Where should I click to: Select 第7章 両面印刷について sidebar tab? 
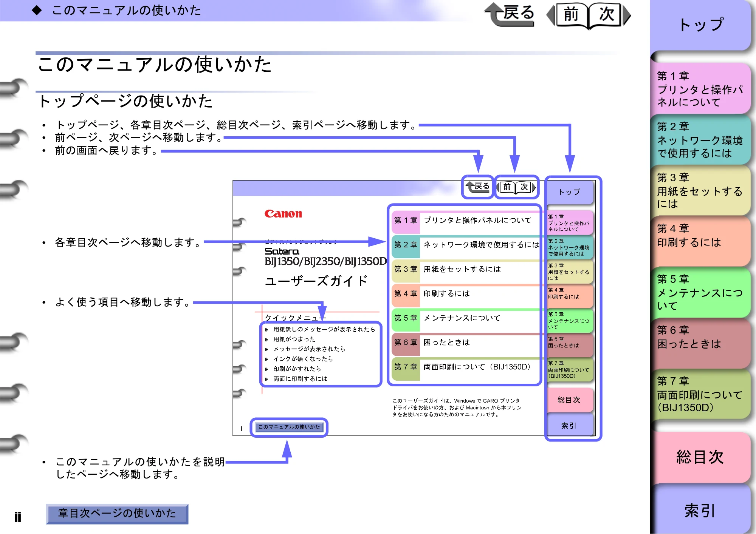[x=700, y=395]
